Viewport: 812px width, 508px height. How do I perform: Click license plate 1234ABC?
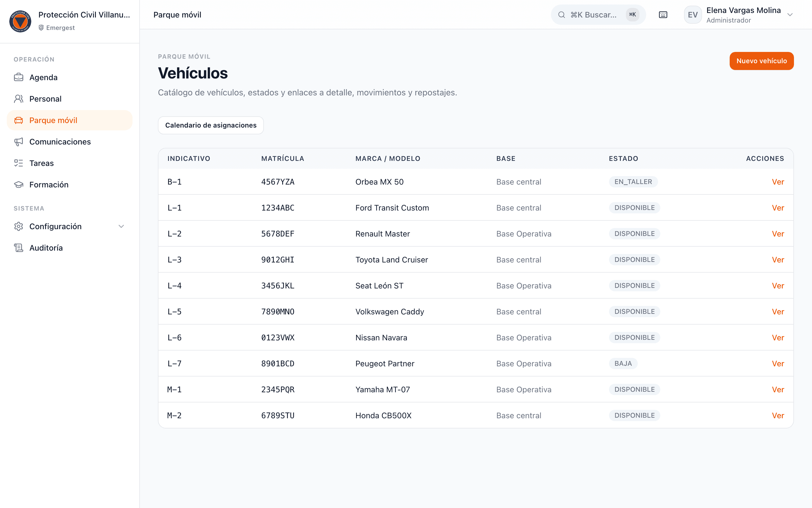278,208
